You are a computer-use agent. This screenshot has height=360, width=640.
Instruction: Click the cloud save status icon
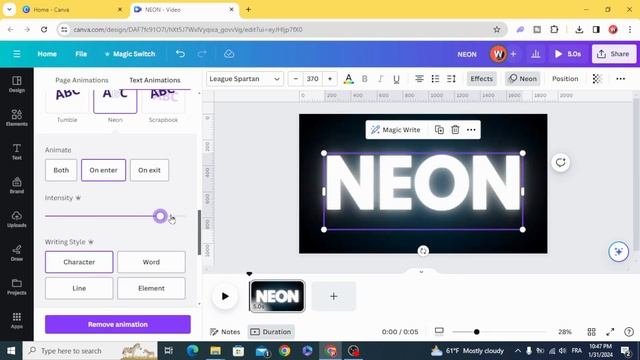click(229, 54)
